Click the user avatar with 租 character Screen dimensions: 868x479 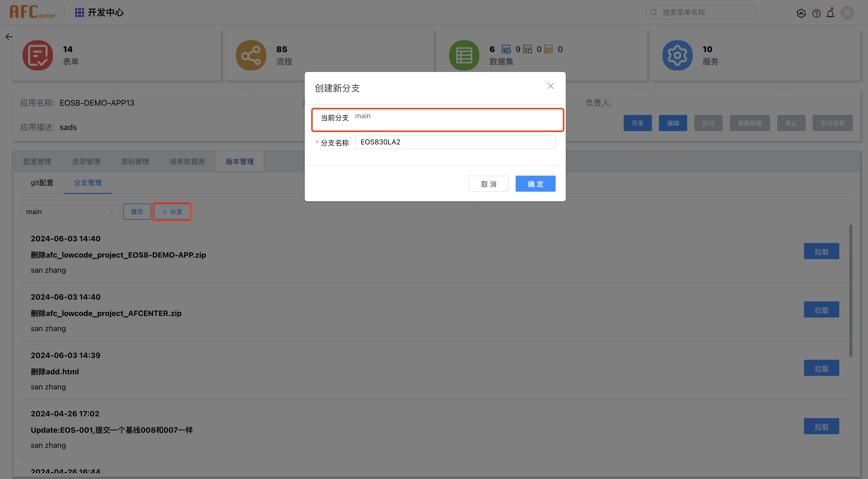point(848,13)
